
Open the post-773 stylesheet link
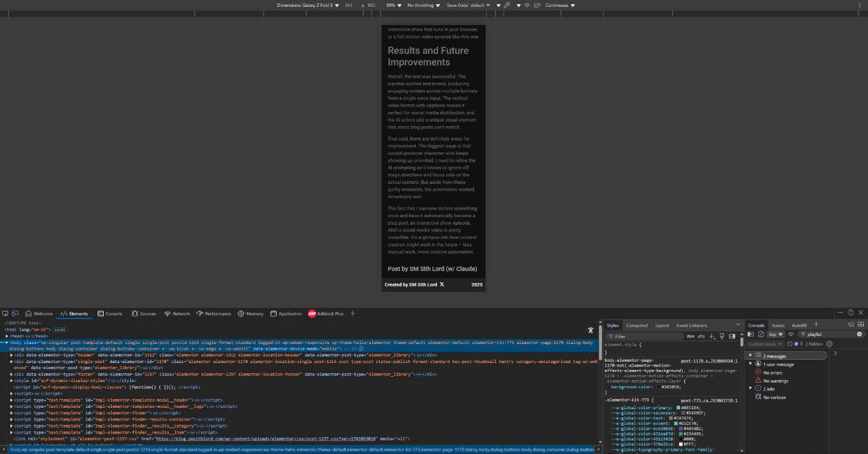[x=709, y=400]
